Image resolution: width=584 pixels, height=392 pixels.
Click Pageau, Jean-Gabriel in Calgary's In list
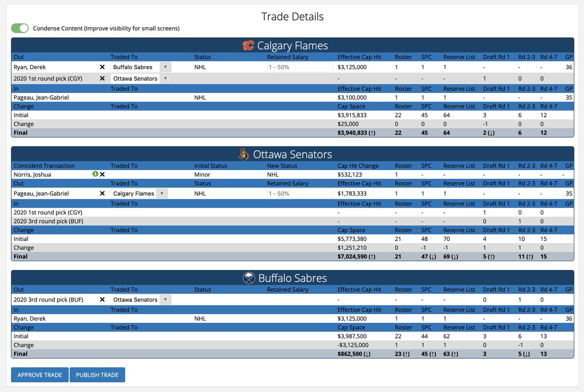click(x=41, y=97)
